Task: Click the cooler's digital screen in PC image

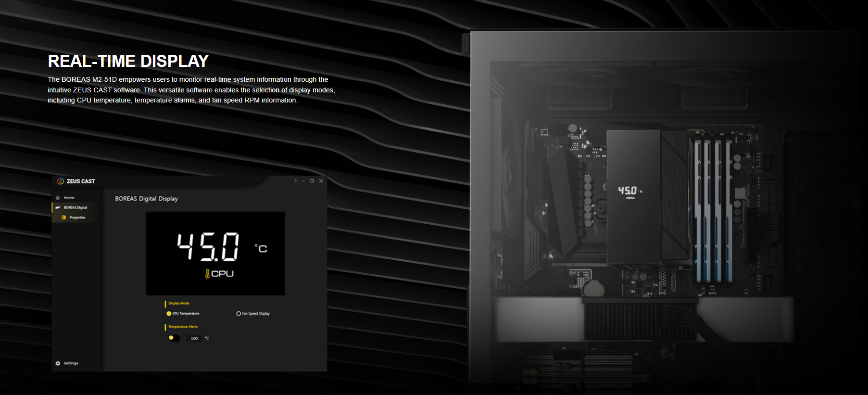Action: (x=629, y=192)
